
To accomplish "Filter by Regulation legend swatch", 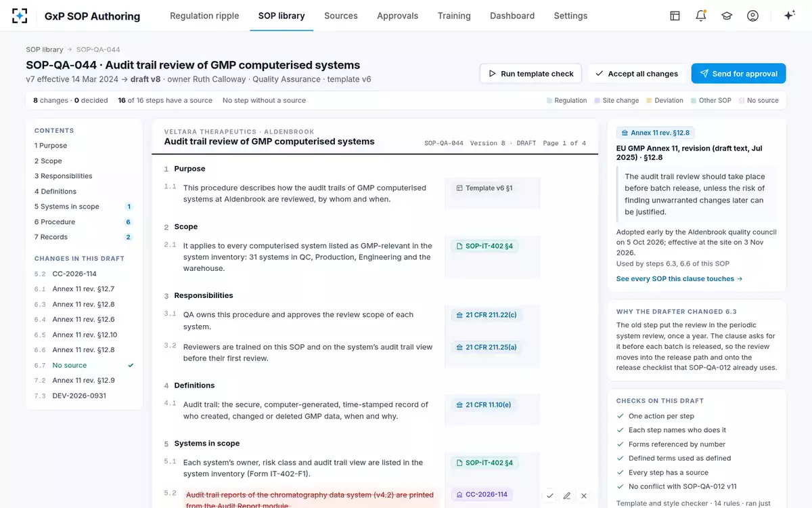I will [x=567, y=100].
